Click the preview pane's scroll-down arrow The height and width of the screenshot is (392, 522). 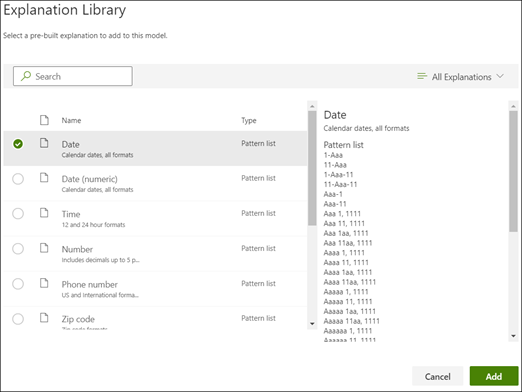click(x=513, y=336)
